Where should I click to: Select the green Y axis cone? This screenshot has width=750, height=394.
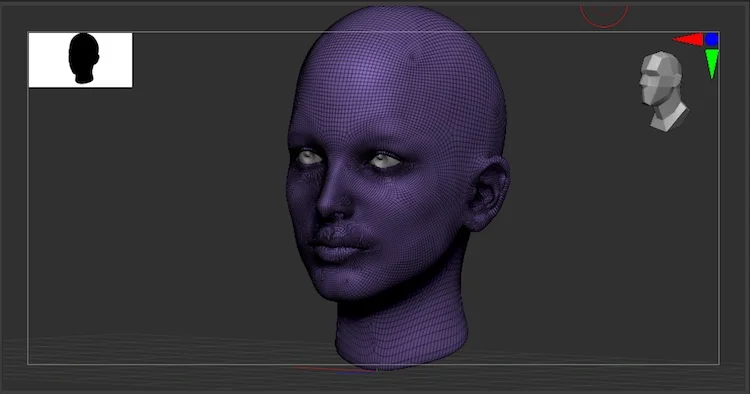712,64
